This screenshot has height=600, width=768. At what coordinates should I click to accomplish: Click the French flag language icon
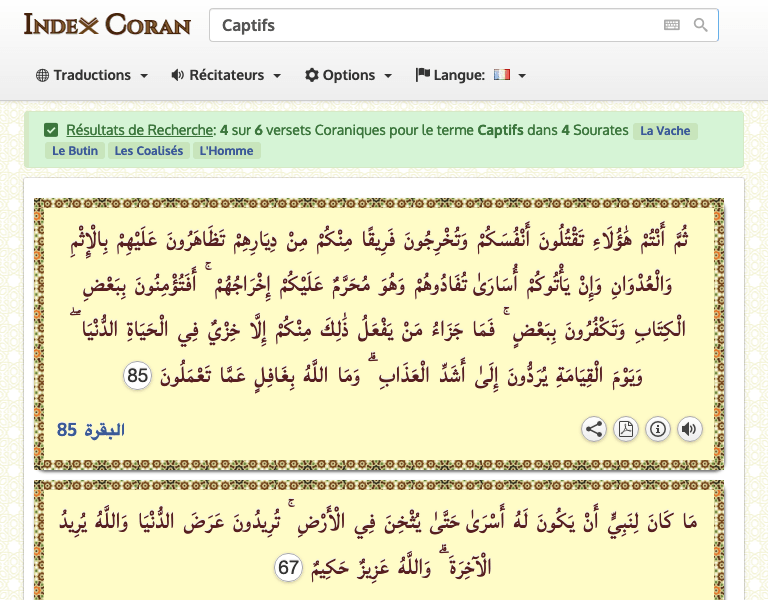502,75
